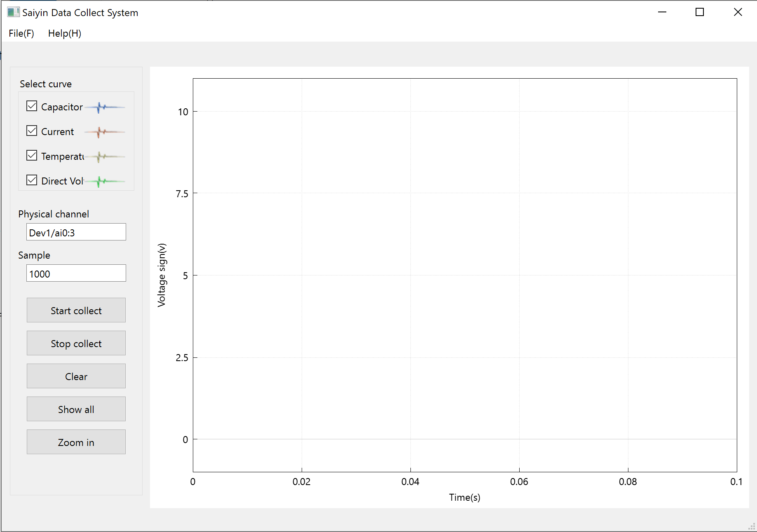Click the Sample value input field

(x=76, y=273)
